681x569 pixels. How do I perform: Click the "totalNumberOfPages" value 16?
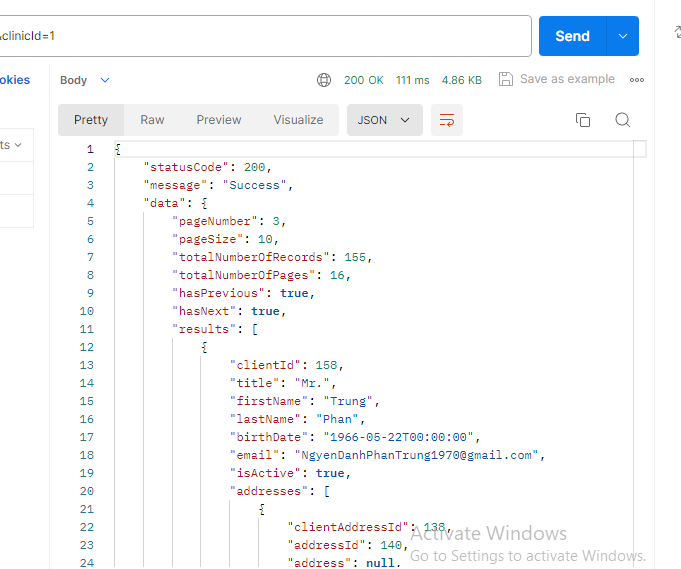point(337,275)
